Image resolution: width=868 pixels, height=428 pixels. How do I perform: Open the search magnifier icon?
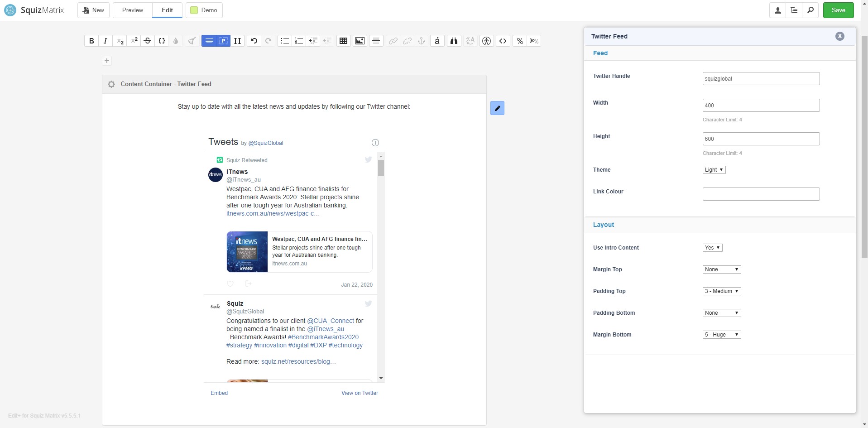(810, 10)
